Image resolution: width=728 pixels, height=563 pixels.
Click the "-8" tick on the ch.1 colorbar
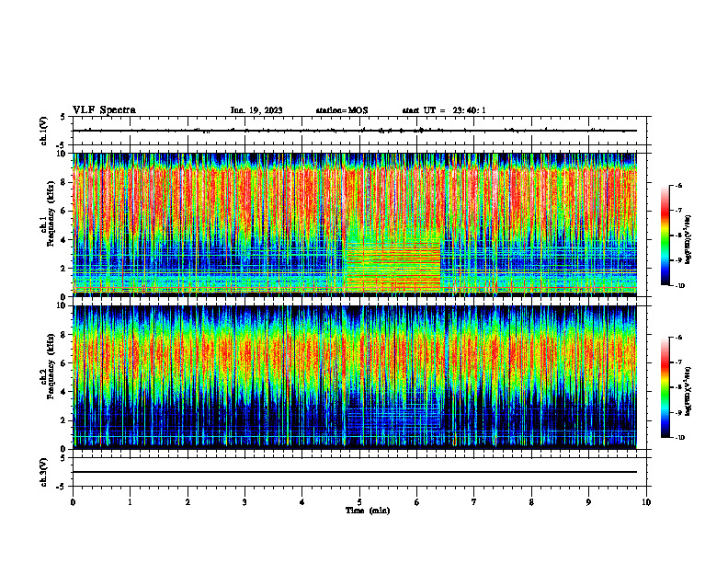[x=678, y=236]
